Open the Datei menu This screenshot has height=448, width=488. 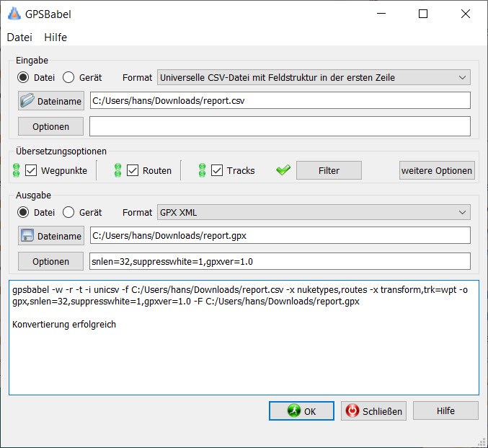point(19,38)
